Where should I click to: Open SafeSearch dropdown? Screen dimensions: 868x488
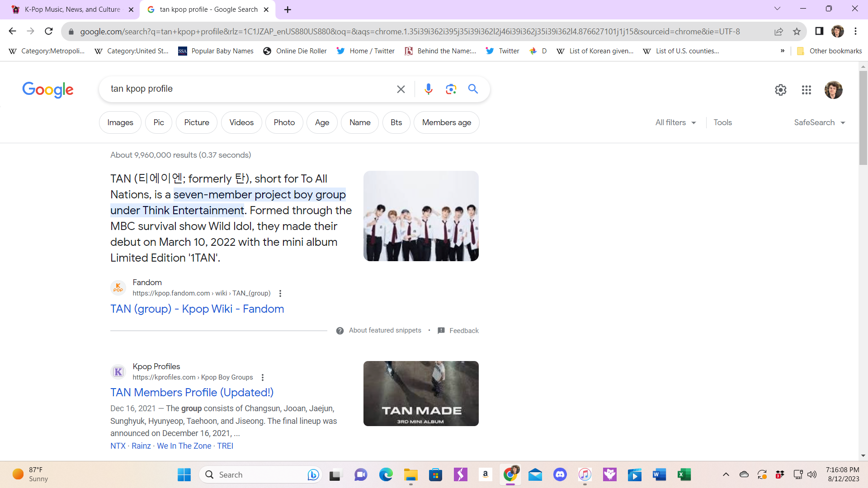click(x=820, y=122)
